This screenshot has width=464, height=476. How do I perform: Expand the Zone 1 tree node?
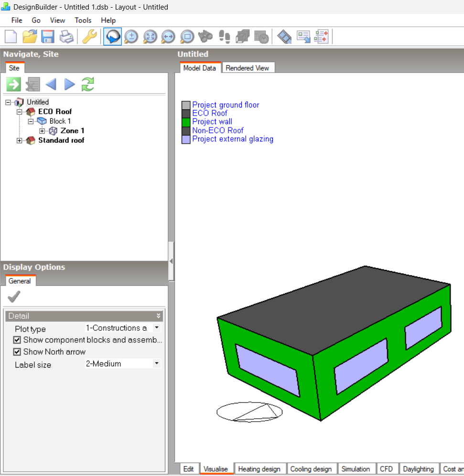[x=42, y=131]
